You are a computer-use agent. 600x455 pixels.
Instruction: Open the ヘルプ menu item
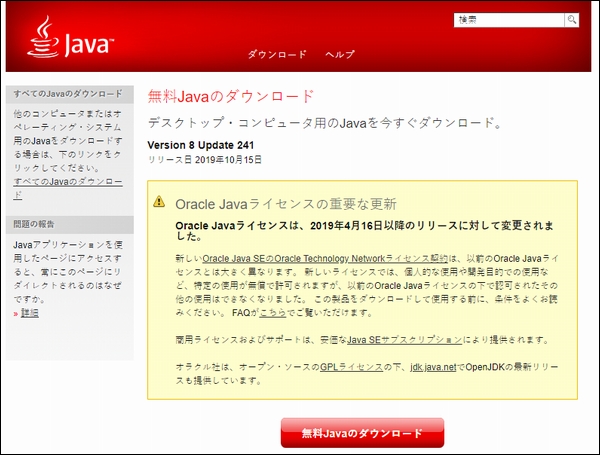(340, 54)
